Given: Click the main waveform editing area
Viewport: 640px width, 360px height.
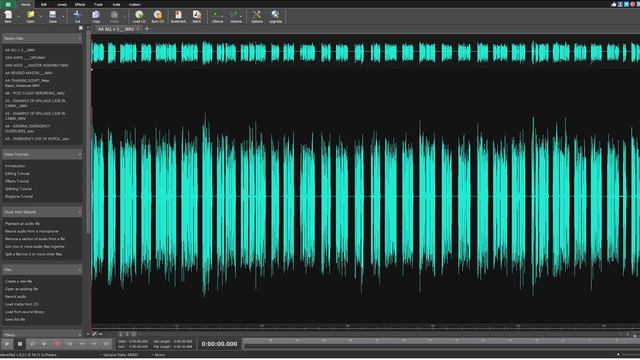Looking at the screenshot, I should click(365, 197).
